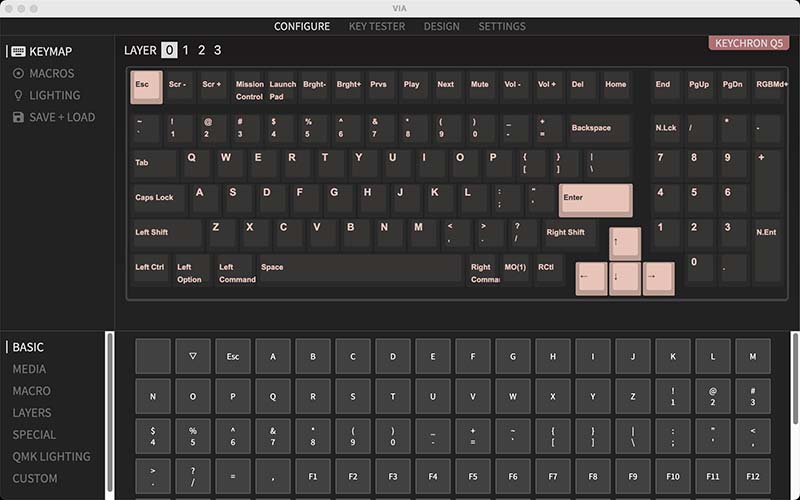
Task: Open the Media keycode category
Action: point(29,369)
